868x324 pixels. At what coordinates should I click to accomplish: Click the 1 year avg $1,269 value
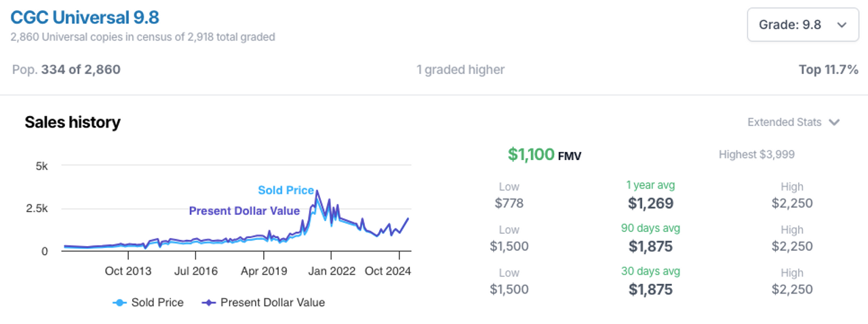tap(650, 203)
